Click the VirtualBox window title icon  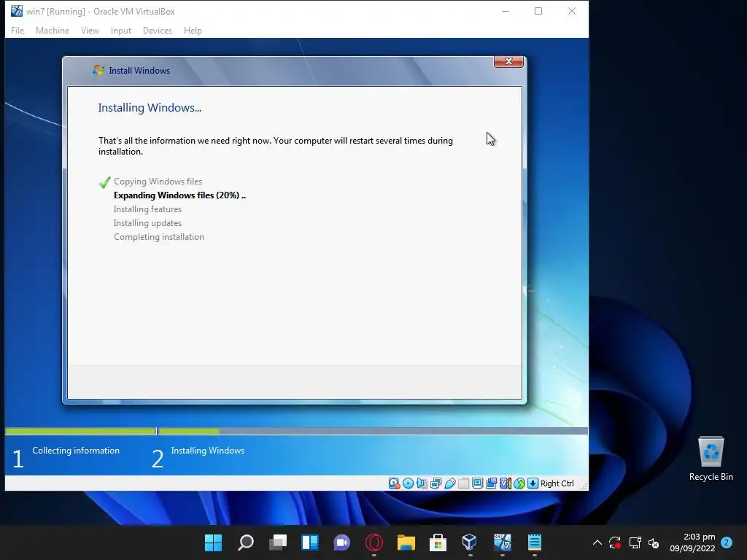coord(17,11)
